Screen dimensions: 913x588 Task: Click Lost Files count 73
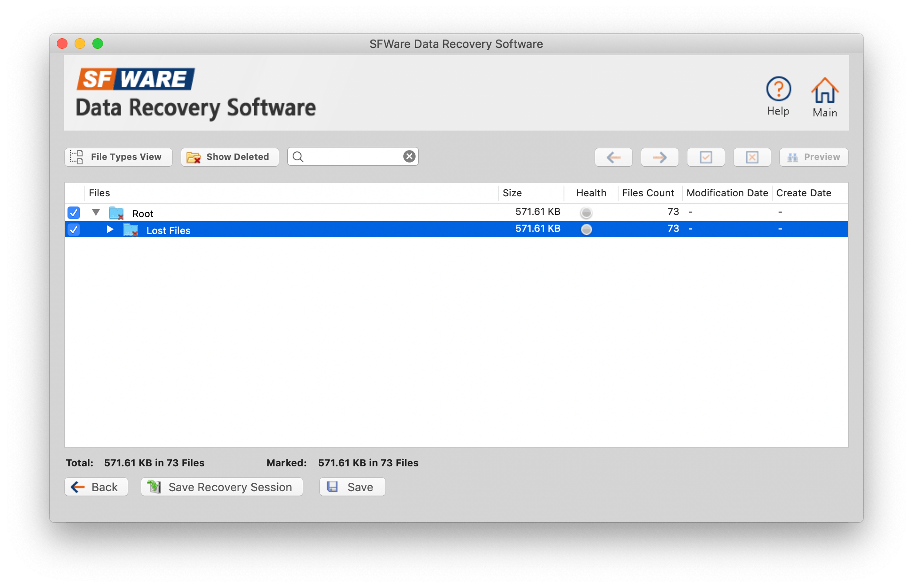click(x=673, y=229)
